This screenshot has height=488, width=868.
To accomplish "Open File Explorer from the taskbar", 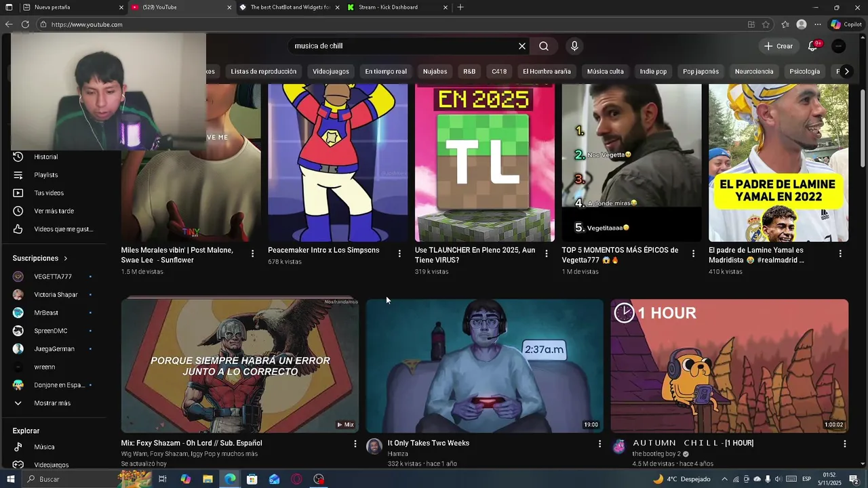I will [208, 479].
